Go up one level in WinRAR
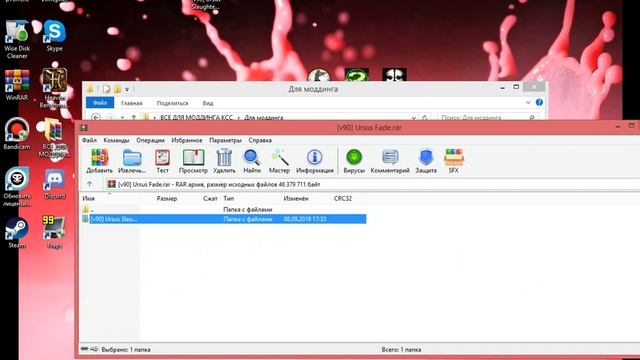 click(89, 184)
